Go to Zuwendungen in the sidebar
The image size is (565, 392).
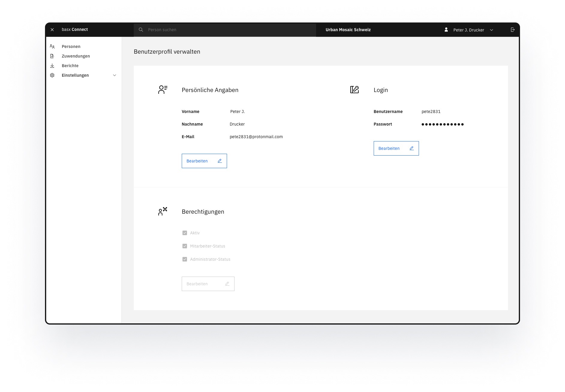point(76,56)
